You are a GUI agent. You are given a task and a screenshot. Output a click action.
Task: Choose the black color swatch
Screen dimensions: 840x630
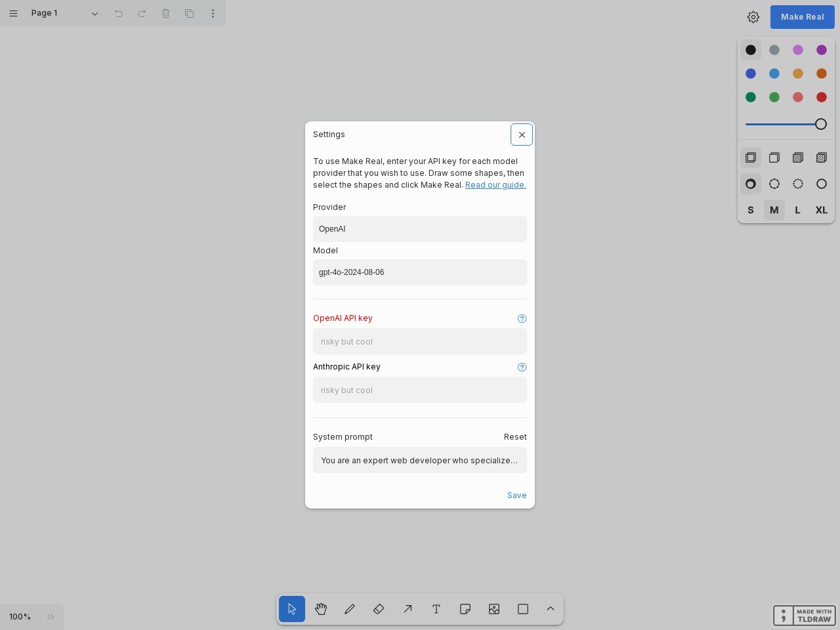(x=751, y=50)
